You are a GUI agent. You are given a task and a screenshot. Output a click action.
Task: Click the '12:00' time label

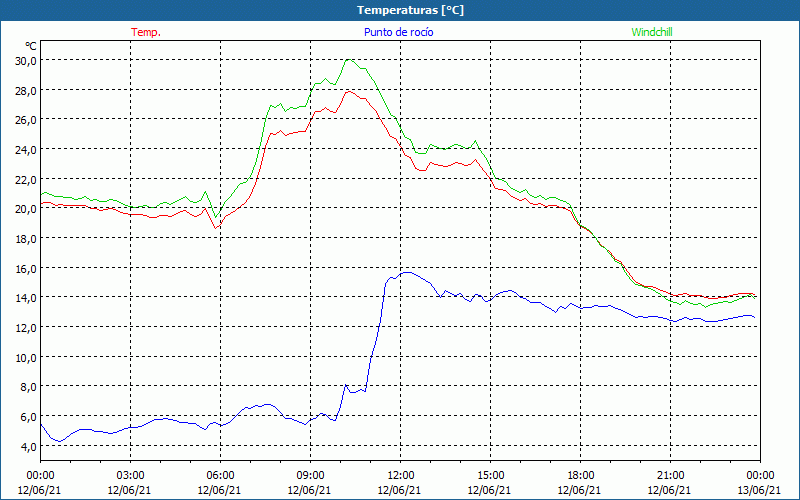(399, 476)
